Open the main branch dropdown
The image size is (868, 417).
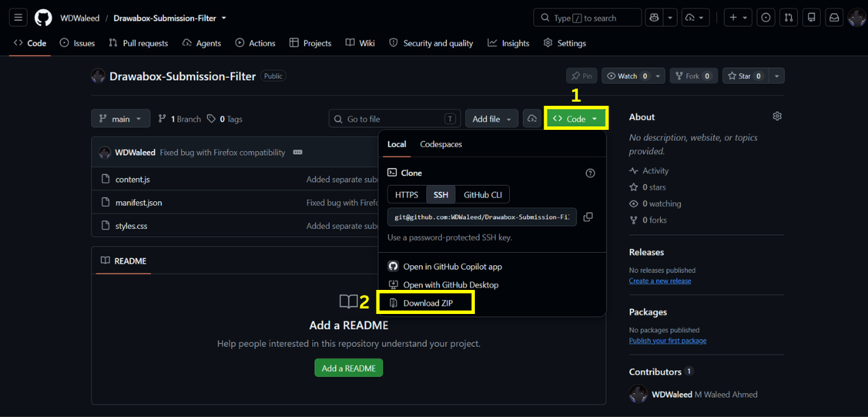tap(121, 119)
